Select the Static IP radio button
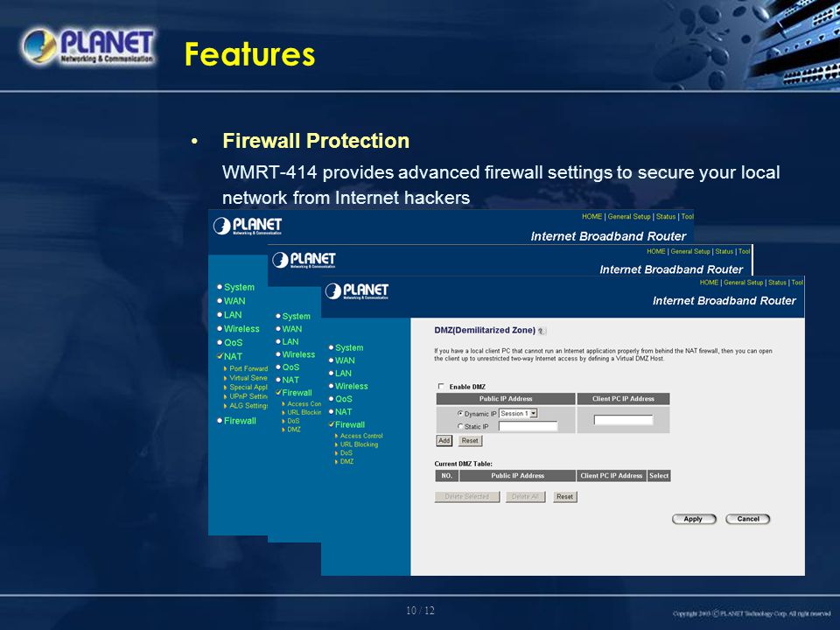The height and width of the screenshot is (630, 840). 460,426
